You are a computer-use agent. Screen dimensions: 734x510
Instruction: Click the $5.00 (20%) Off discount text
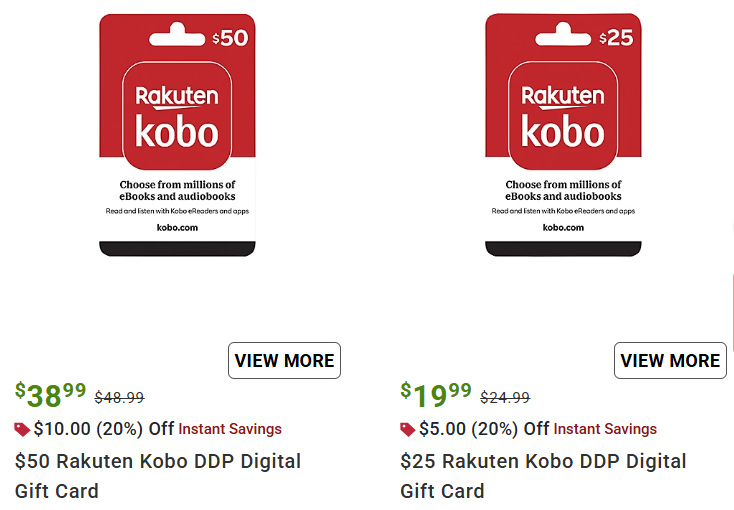pyautogui.click(x=484, y=429)
